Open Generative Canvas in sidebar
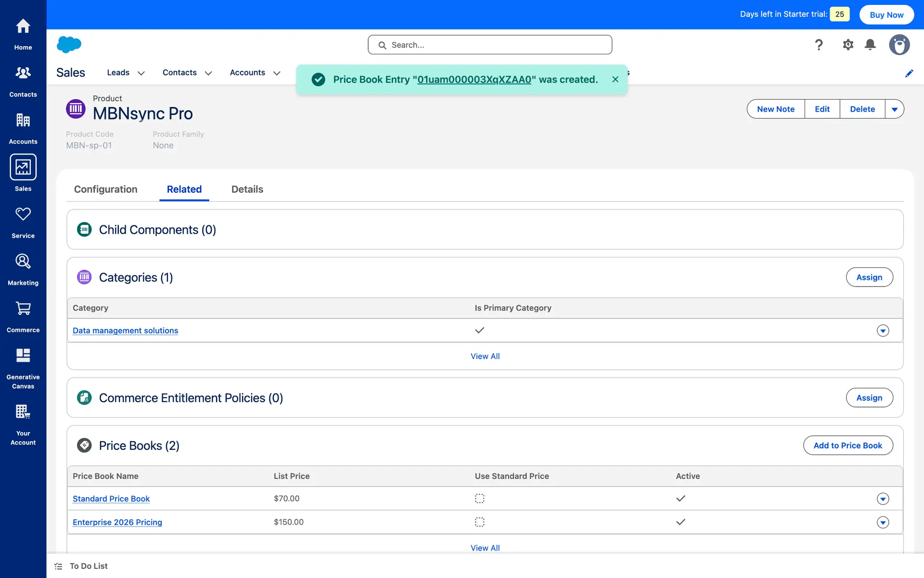 23,356
